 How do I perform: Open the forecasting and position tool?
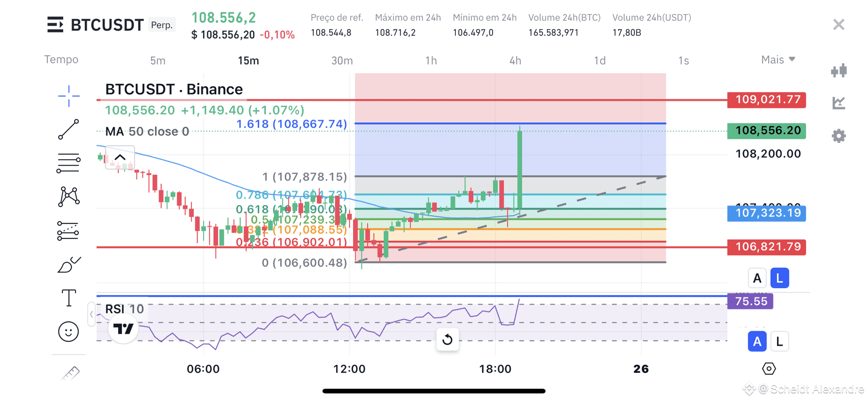point(68,231)
